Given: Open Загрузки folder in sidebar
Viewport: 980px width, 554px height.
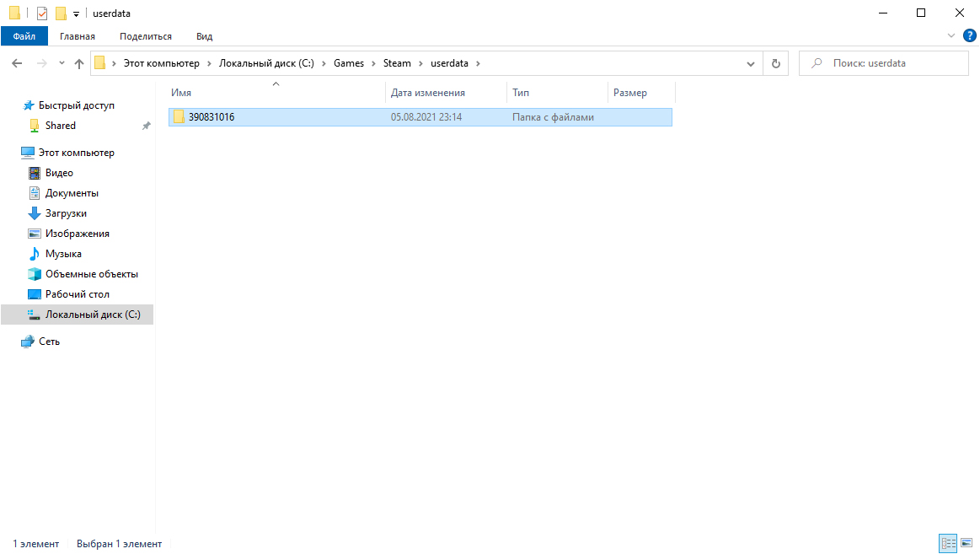Looking at the screenshot, I should pyautogui.click(x=66, y=213).
